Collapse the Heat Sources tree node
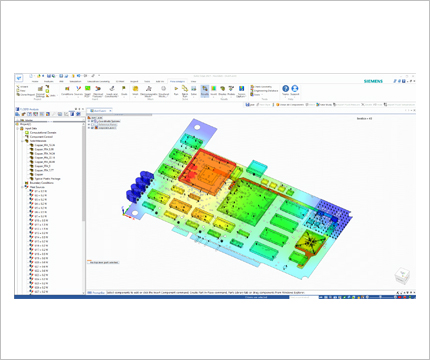The width and height of the screenshot is (430, 360). point(22,187)
